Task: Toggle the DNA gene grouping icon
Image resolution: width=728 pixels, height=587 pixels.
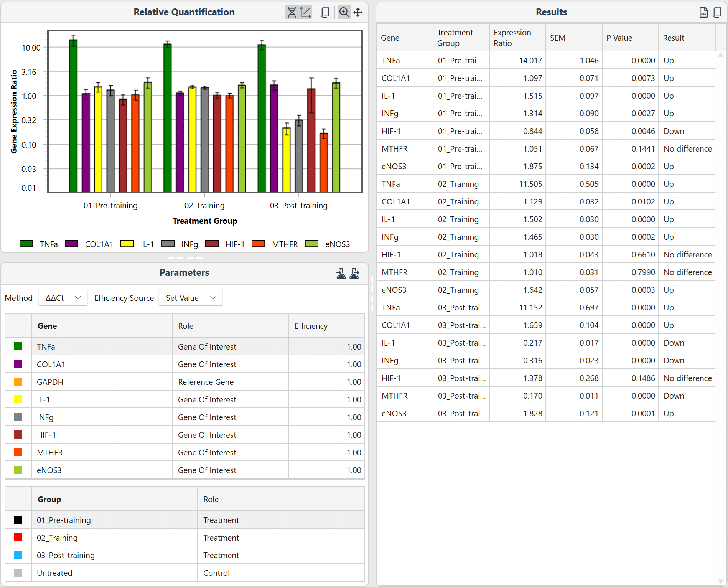Action: pos(292,12)
